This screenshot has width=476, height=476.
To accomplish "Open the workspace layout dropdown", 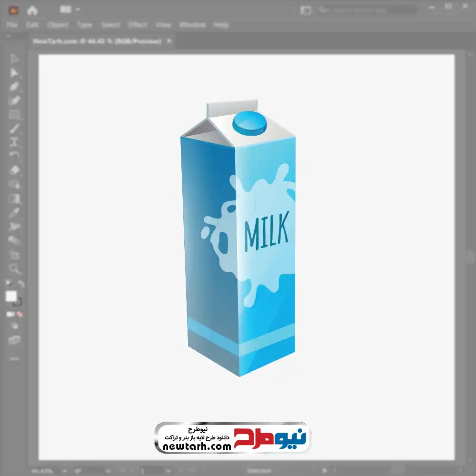I will point(70,10).
